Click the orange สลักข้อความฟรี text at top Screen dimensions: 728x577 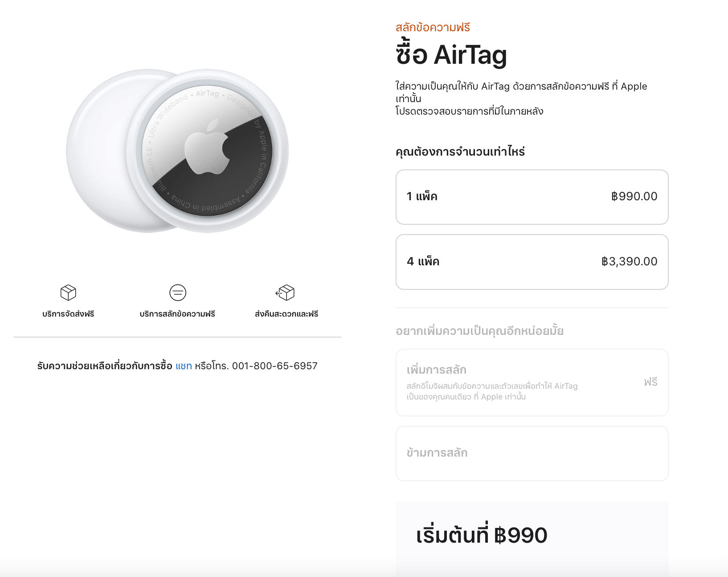433,28
